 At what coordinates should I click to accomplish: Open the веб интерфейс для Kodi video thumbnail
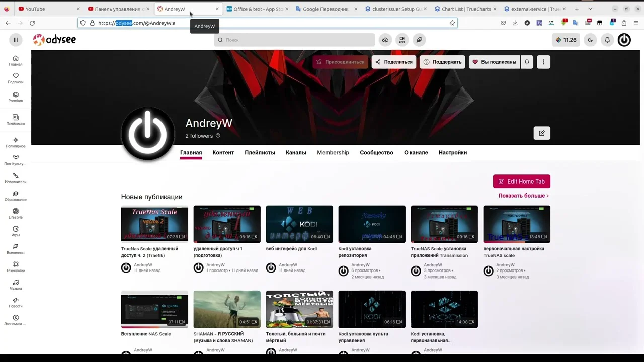point(299,224)
